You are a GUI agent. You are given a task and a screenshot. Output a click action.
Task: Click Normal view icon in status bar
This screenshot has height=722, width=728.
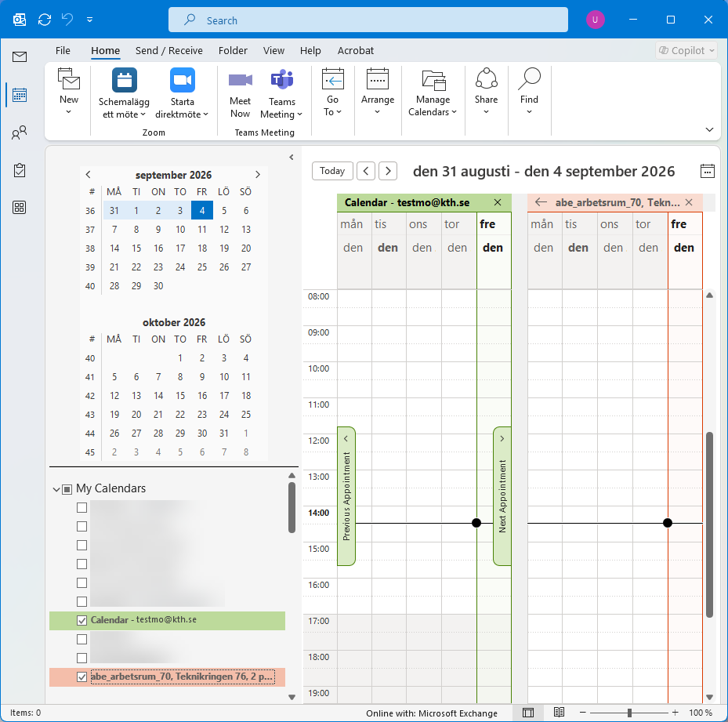coord(528,713)
